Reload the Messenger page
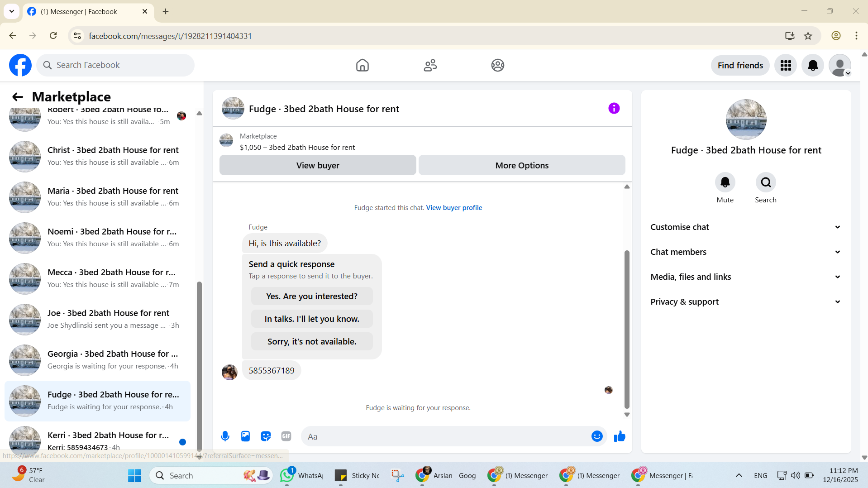Screen dimensions: 868x488 [53, 36]
